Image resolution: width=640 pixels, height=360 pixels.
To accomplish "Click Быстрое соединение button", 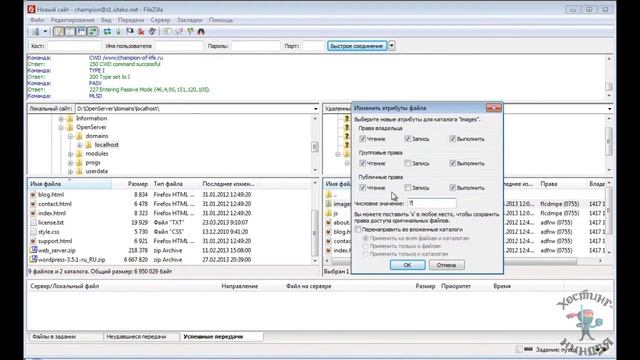I will [357, 46].
